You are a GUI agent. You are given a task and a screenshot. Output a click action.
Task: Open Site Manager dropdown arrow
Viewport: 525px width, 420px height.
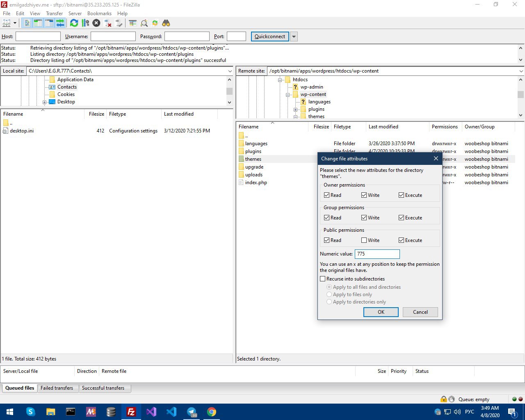[x=15, y=23]
